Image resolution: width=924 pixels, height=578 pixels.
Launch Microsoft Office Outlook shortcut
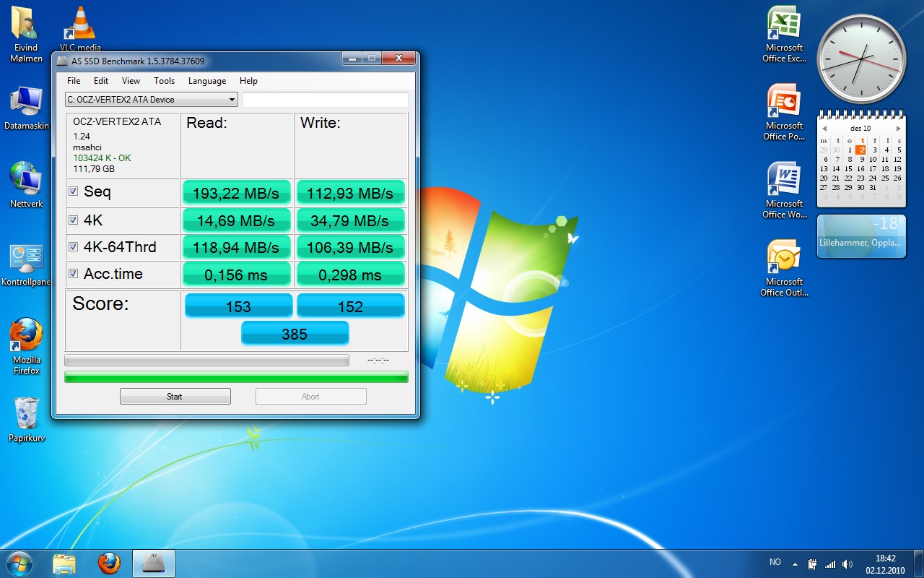point(785,268)
